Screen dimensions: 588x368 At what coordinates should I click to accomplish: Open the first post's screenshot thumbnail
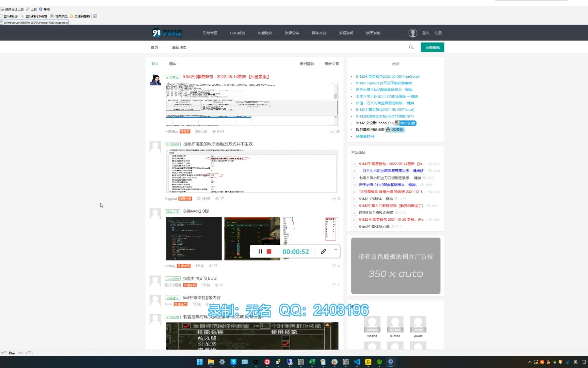click(252, 104)
